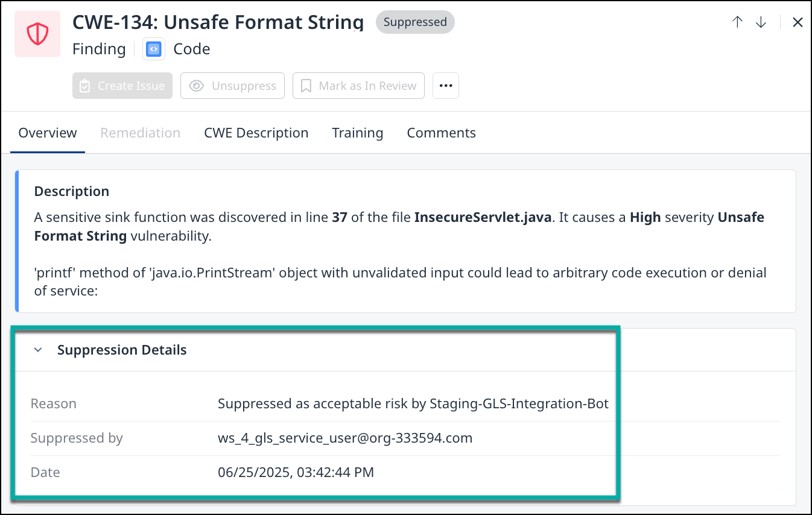Close the finding details panel
812x515 pixels.
(797, 22)
